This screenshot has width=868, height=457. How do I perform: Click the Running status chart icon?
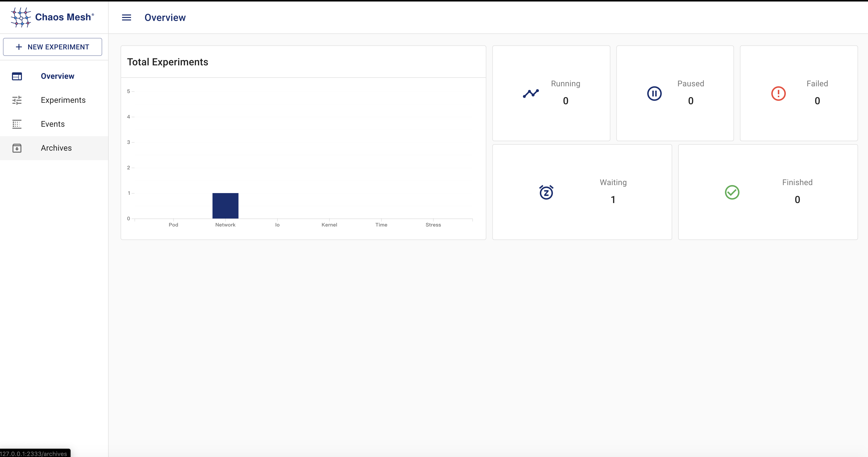click(x=531, y=94)
